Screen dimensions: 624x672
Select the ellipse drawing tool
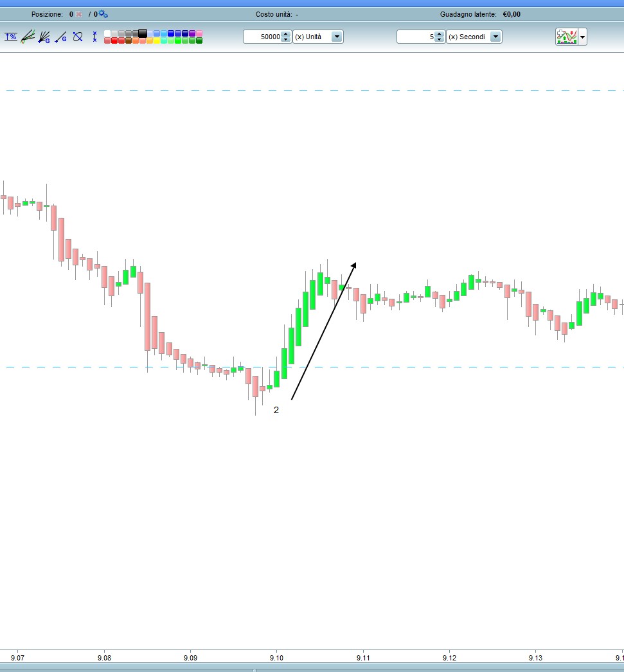point(78,37)
